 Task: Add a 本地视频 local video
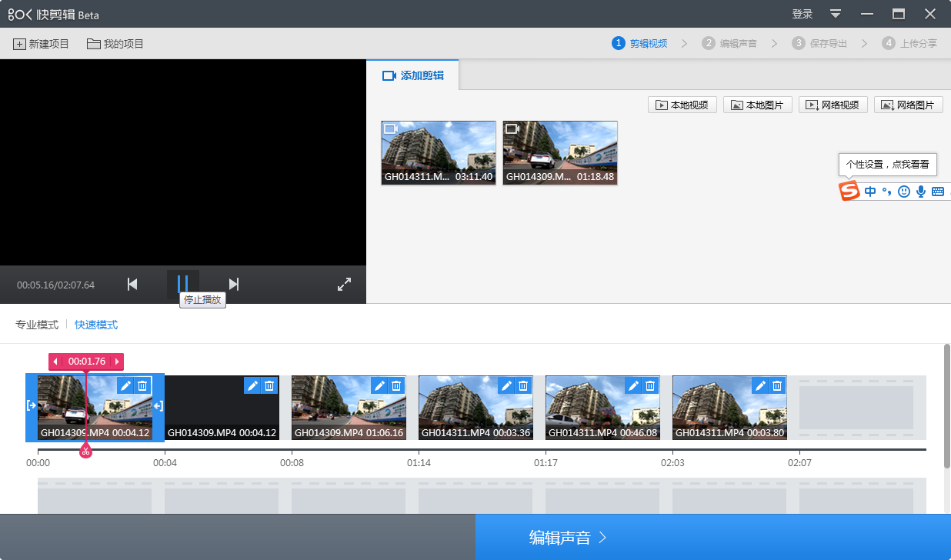[683, 105]
